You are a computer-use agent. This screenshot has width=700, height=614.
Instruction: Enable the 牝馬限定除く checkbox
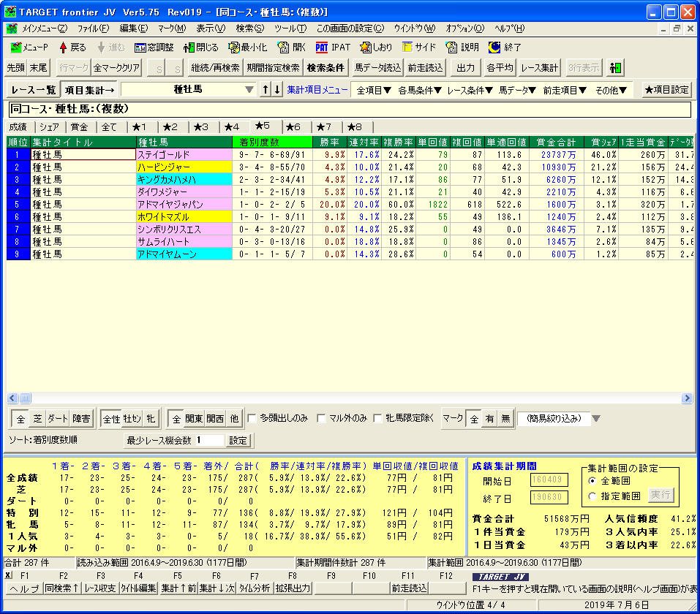click(377, 418)
